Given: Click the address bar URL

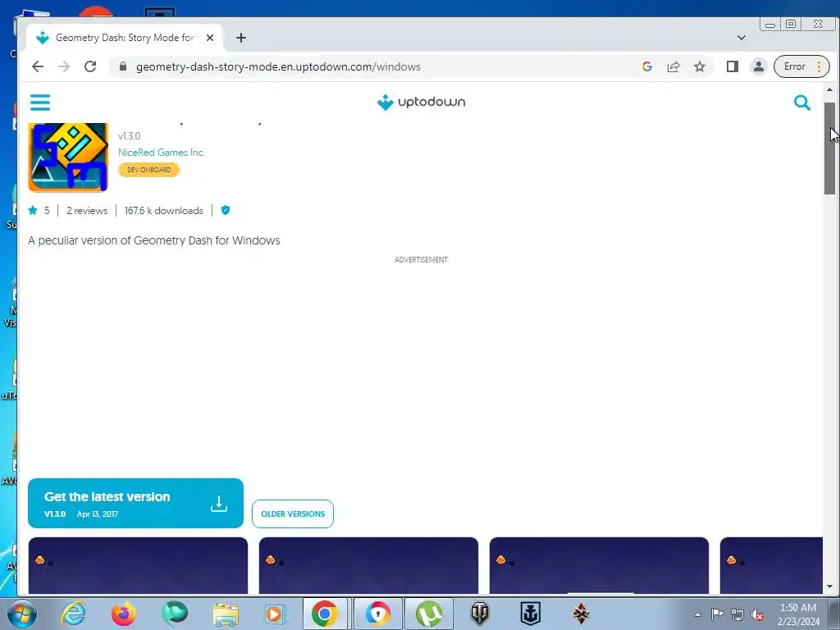Looking at the screenshot, I should tap(278, 66).
